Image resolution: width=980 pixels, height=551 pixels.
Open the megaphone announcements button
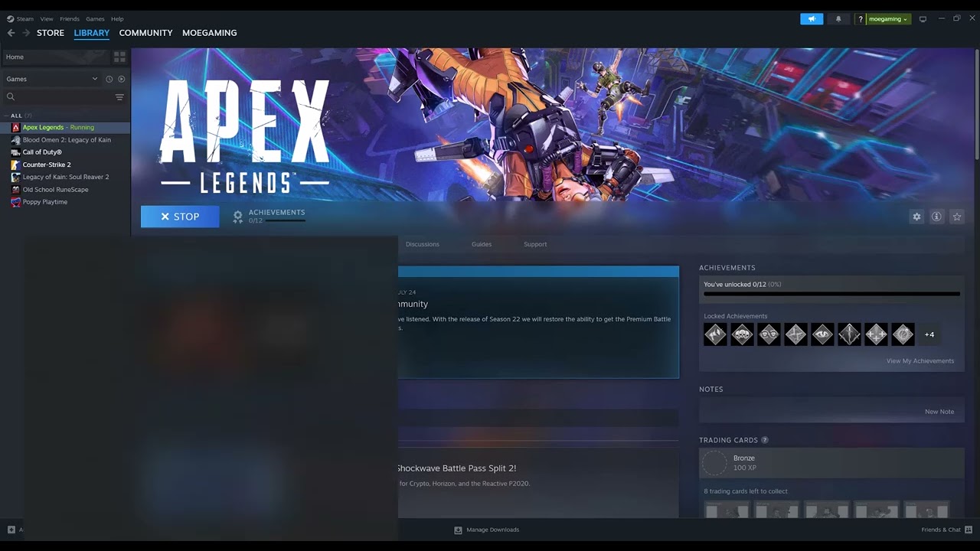tap(812, 19)
